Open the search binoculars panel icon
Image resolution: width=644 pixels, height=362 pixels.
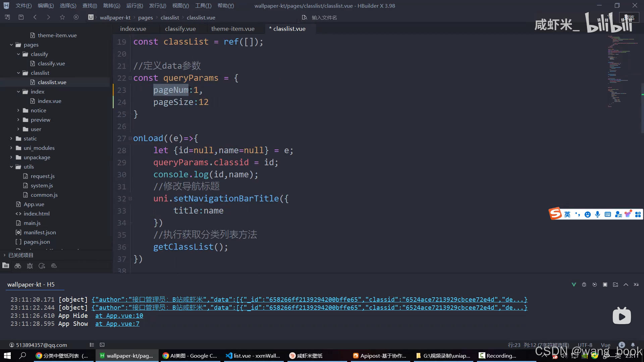[18, 266]
